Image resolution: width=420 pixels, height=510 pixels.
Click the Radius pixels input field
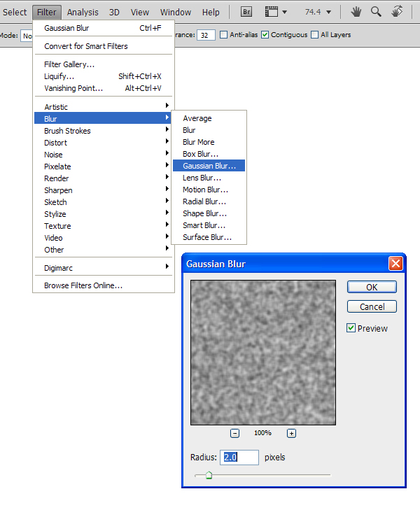pyautogui.click(x=239, y=458)
